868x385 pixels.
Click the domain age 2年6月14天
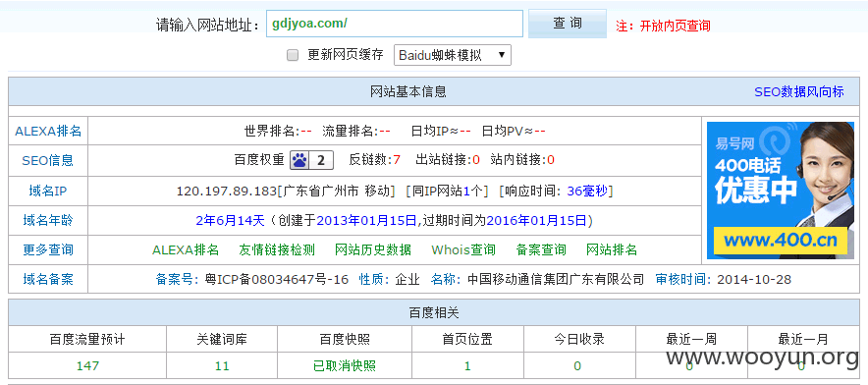pyautogui.click(x=231, y=221)
